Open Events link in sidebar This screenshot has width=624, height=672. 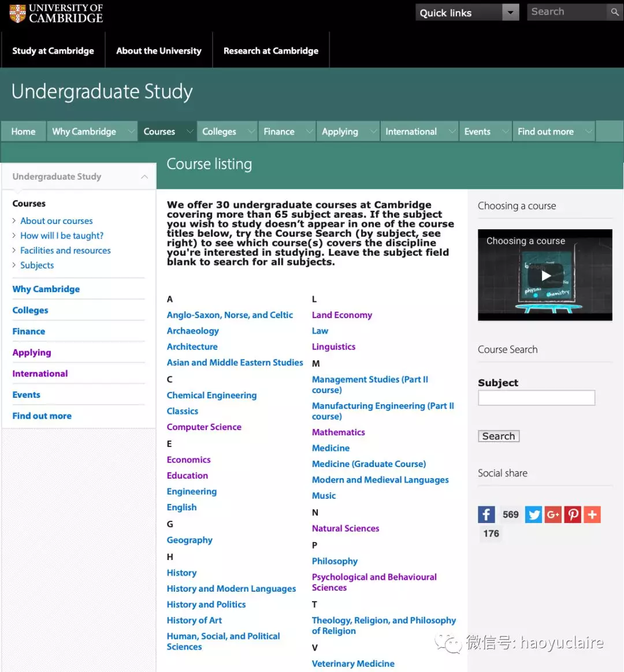point(26,395)
